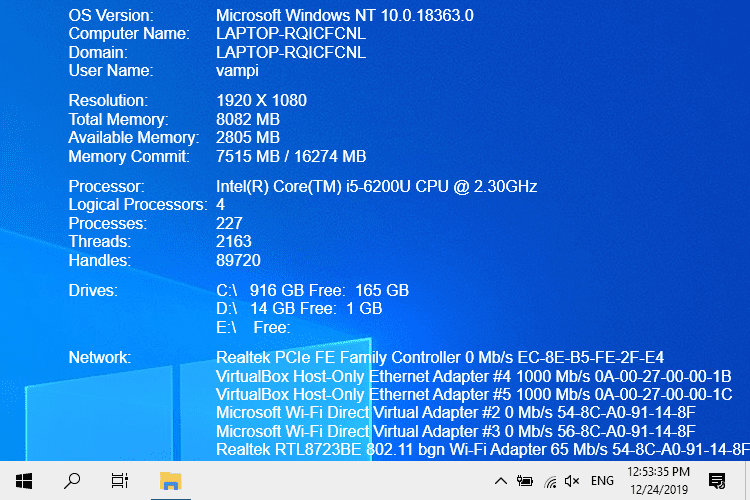750x500 pixels.
Task: Click user name value 'vampi'
Action: pyautogui.click(x=237, y=71)
